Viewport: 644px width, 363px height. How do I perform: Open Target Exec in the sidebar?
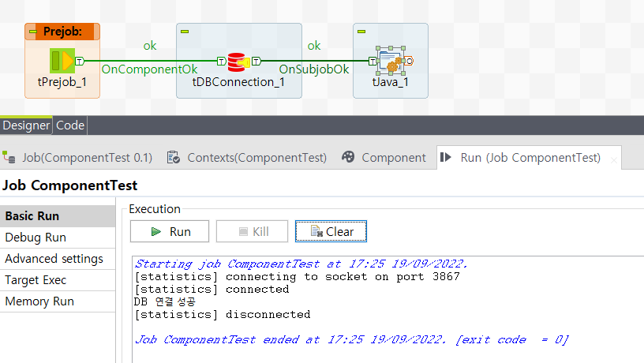[x=58, y=280]
